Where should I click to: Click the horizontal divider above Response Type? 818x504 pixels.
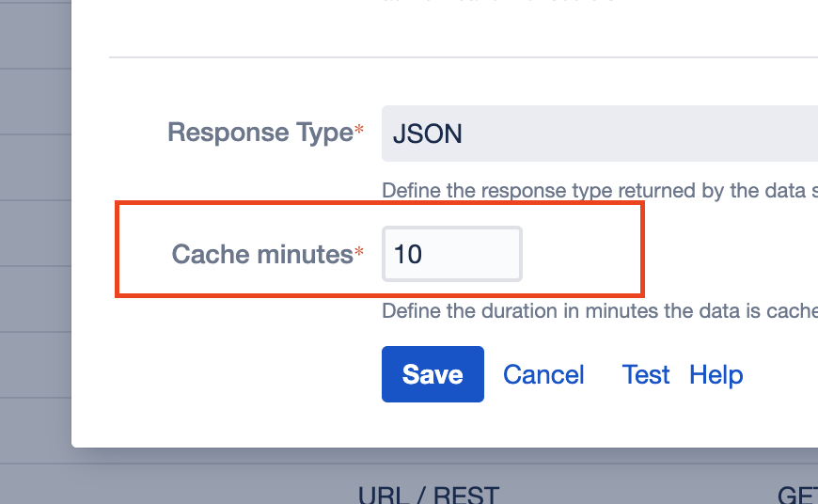(463, 57)
